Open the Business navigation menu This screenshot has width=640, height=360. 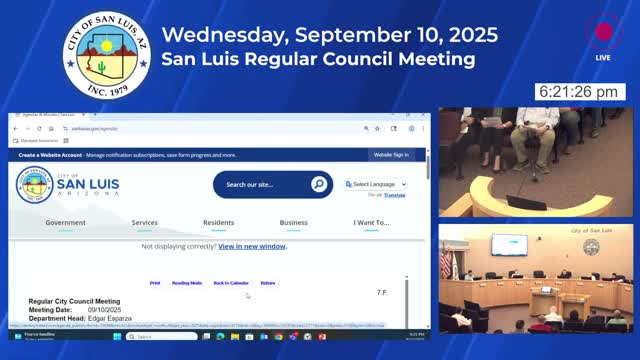[293, 223]
